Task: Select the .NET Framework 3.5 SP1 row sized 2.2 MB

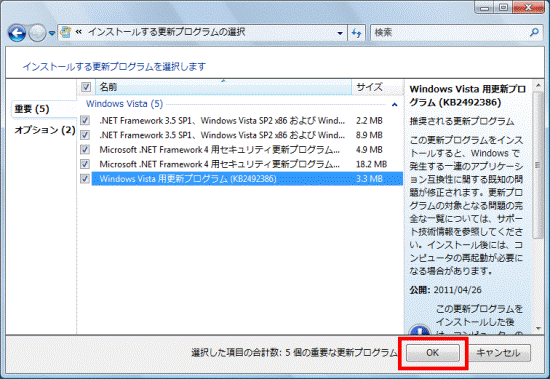Action: click(x=247, y=120)
